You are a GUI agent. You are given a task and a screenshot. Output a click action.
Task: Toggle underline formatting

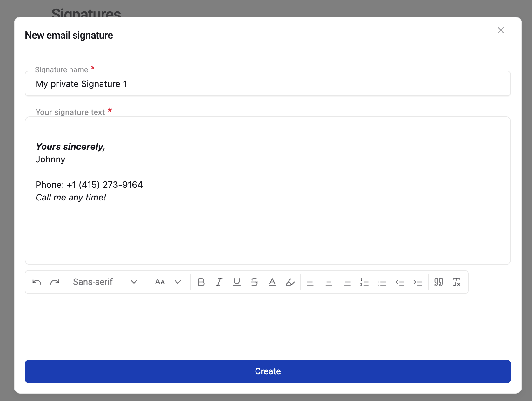point(237,282)
